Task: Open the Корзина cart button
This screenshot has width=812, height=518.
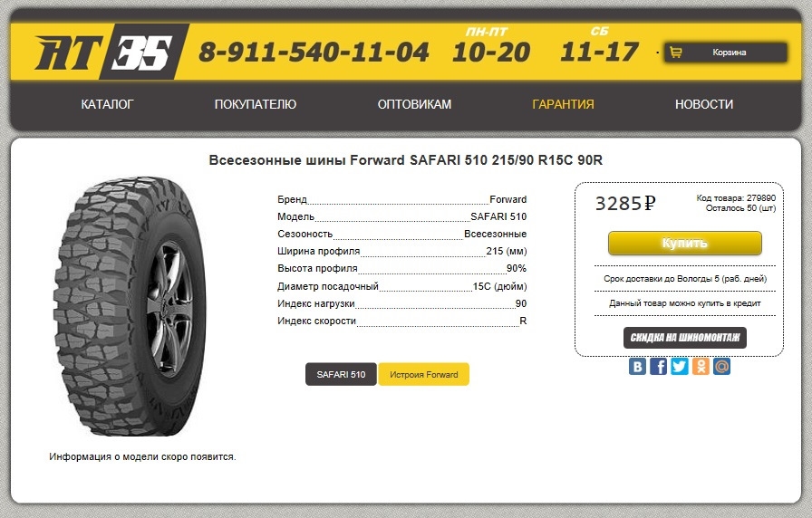Action: (729, 53)
